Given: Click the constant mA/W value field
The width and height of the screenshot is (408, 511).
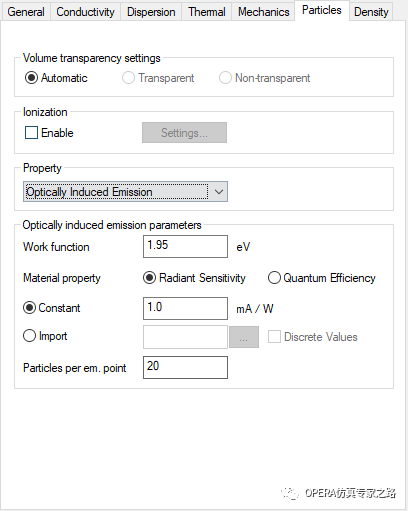Looking at the screenshot, I should click(185, 308).
